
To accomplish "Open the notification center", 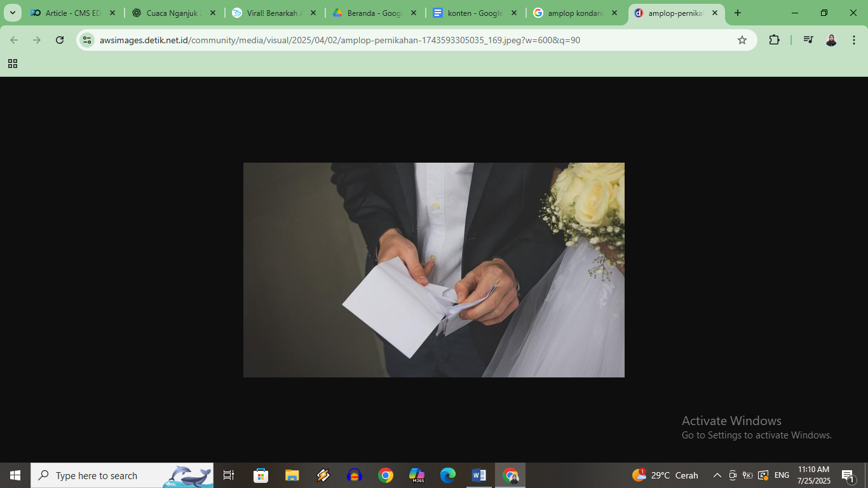I will 848,475.
